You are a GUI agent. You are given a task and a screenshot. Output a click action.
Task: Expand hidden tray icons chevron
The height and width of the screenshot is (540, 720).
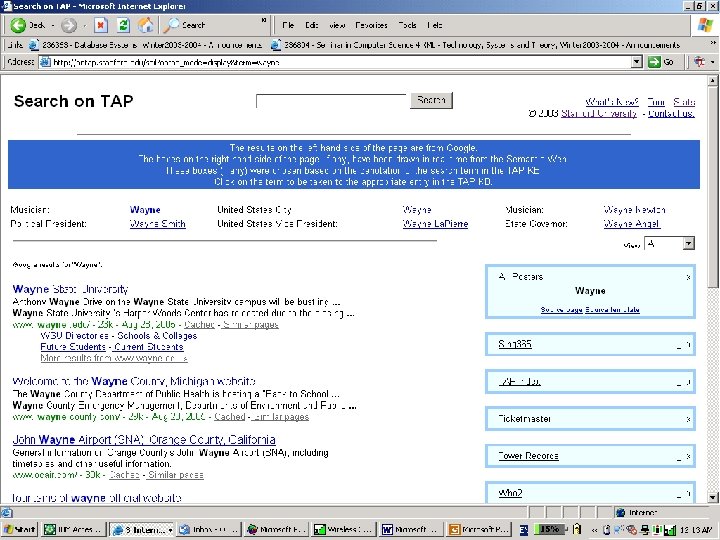click(594, 530)
